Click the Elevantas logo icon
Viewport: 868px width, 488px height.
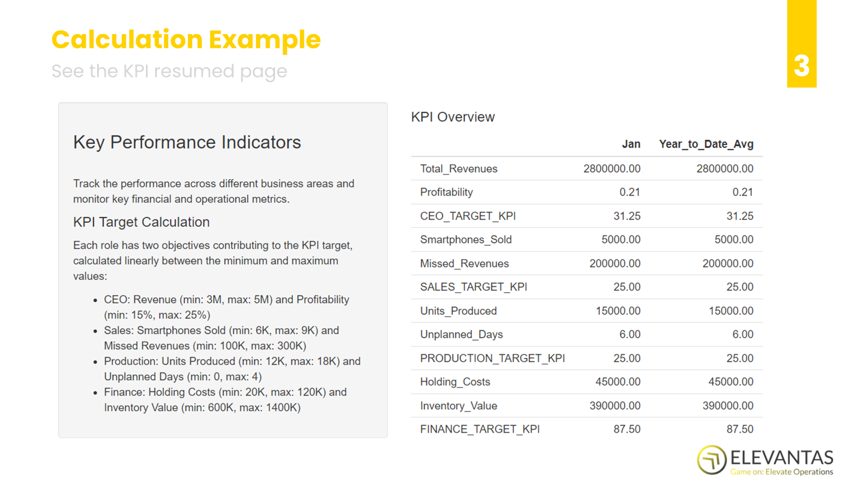[711, 460]
